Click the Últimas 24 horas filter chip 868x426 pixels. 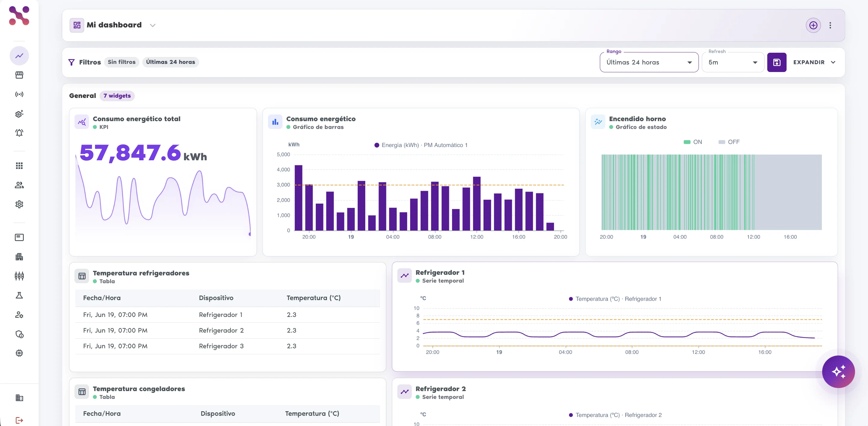point(170,62)
